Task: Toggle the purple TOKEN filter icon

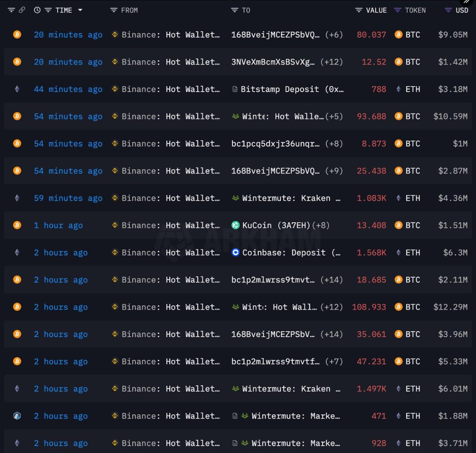Action: (398, 10)
